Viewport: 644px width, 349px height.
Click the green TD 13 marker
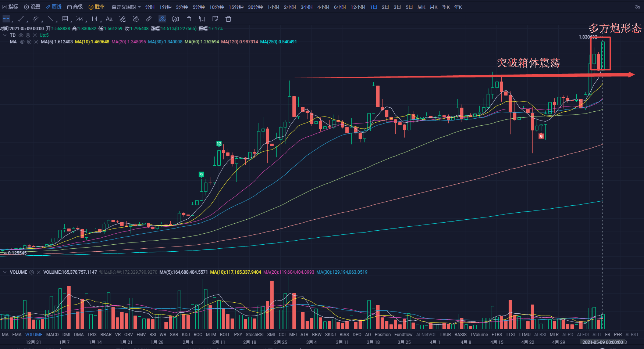coord(219,144)
